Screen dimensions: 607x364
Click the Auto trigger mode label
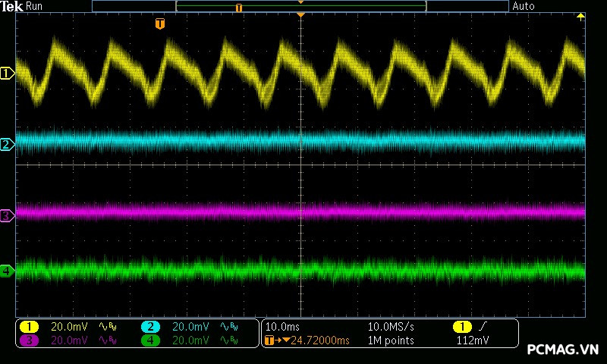[x=524, y=6]
